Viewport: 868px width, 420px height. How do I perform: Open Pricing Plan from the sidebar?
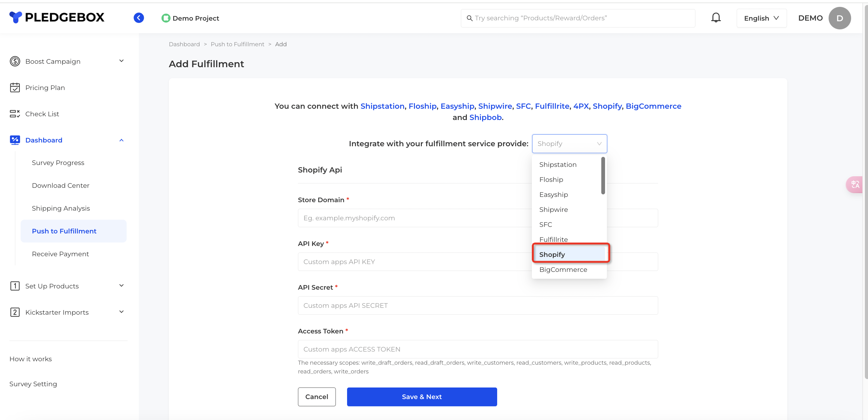[45, 87]
